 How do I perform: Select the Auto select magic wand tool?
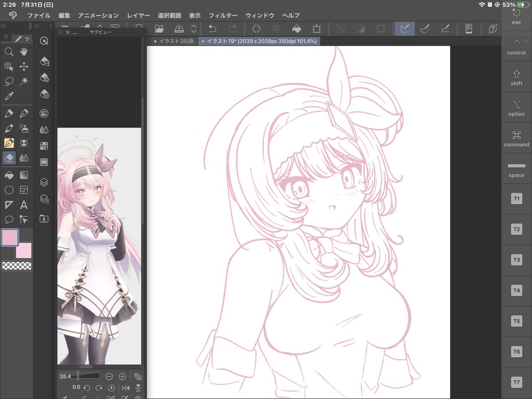pyautogui.click(x=24, y=81)
